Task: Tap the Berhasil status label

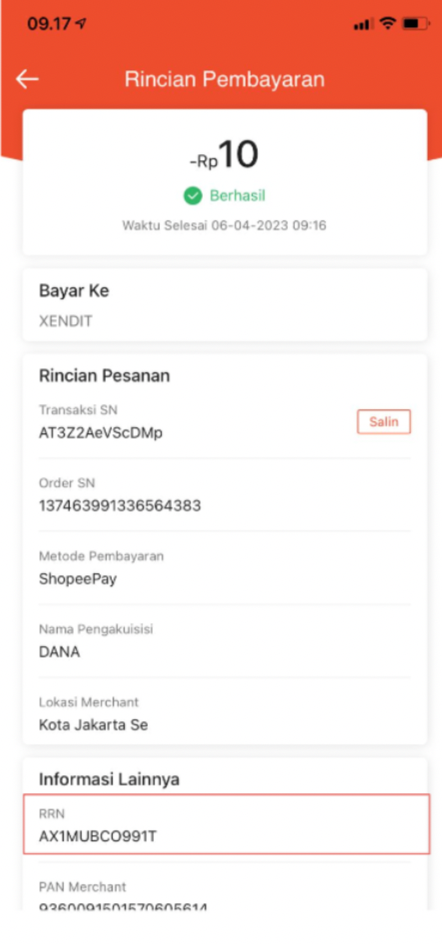Action: [237, 196]
